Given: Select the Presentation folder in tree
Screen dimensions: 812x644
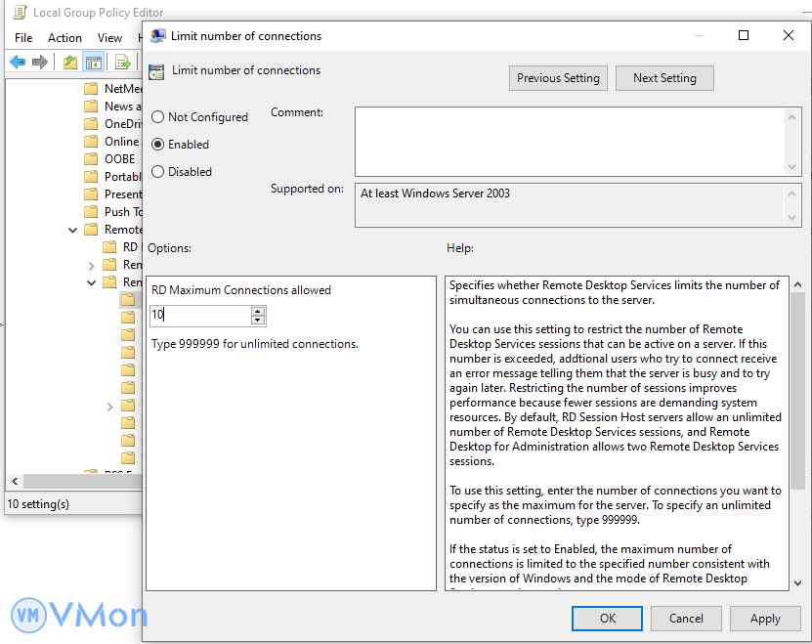Looking at the screenshot, I should pos(113,194).
